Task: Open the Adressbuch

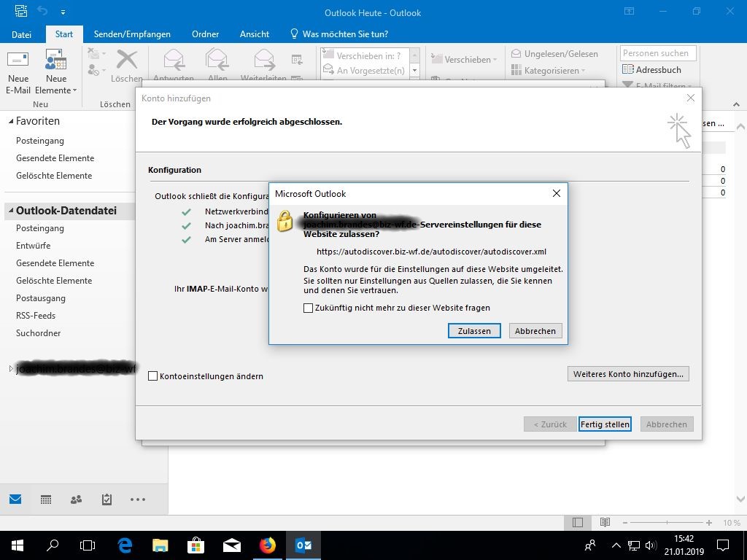Action: tap(651, 69)
